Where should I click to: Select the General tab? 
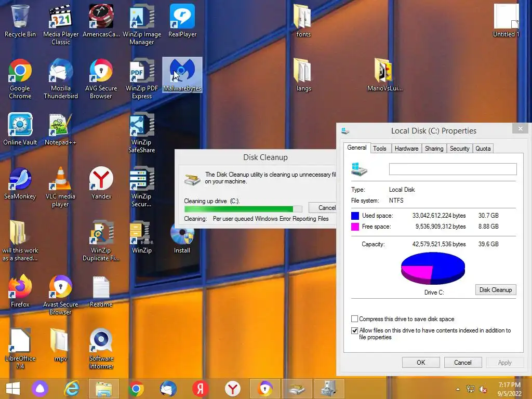click(356, 148)
